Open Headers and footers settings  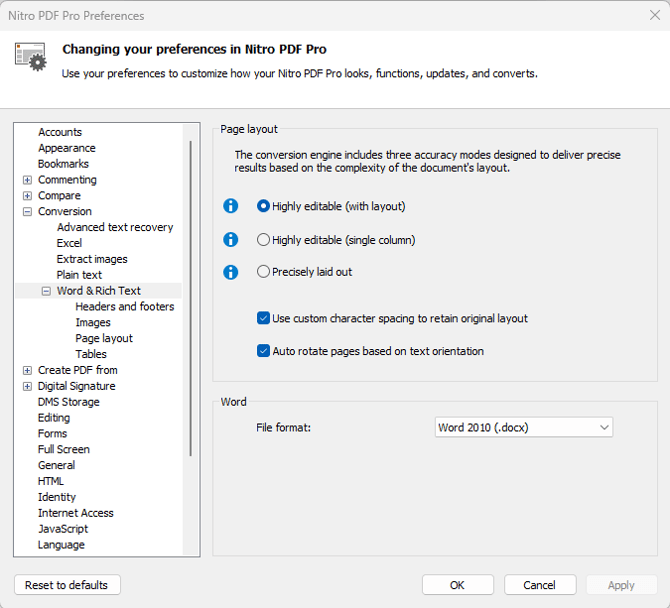125,307
